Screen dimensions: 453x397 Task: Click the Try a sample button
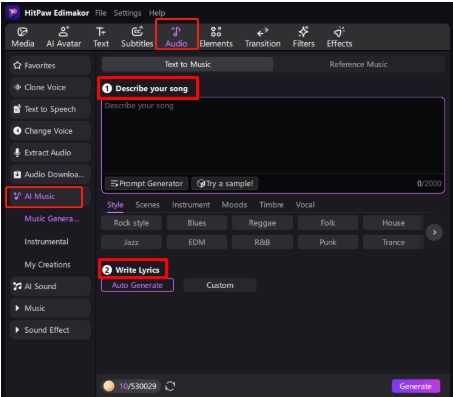point(225,183)
